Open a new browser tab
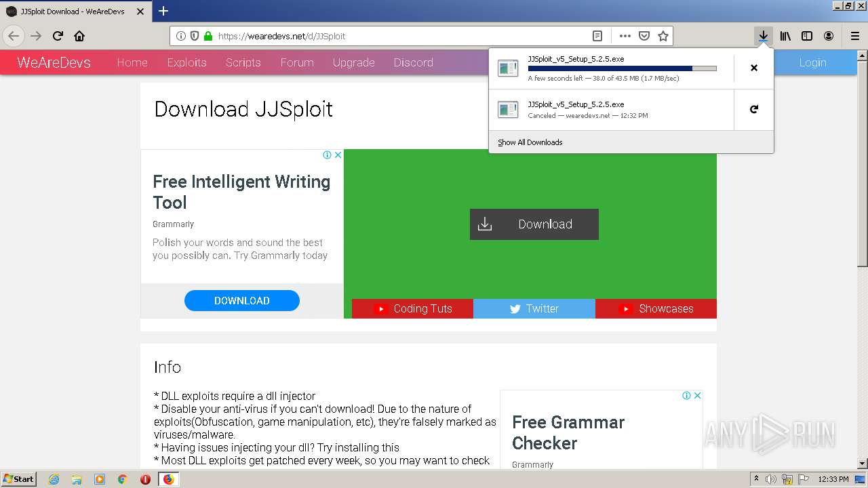Image resolution: width=868 pixels, height=488 pixels. click(163, 11)
